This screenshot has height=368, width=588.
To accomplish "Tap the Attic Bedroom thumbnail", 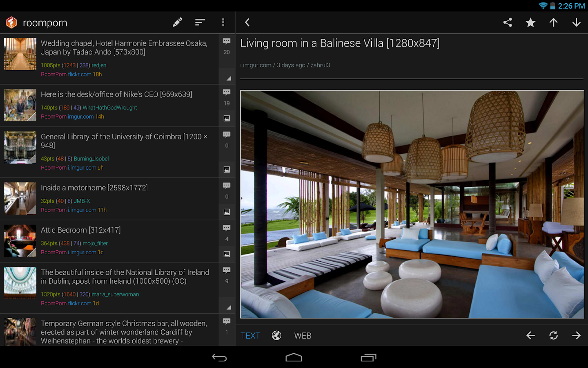I will [x=20, y=241].
